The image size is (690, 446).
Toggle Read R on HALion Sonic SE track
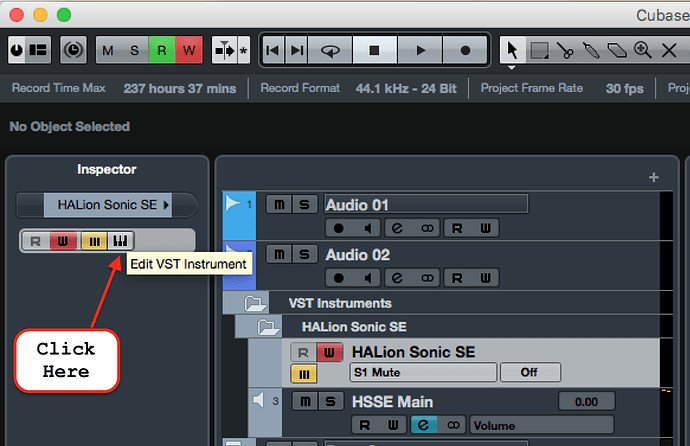pyautogui.click(x=303, y=352)
